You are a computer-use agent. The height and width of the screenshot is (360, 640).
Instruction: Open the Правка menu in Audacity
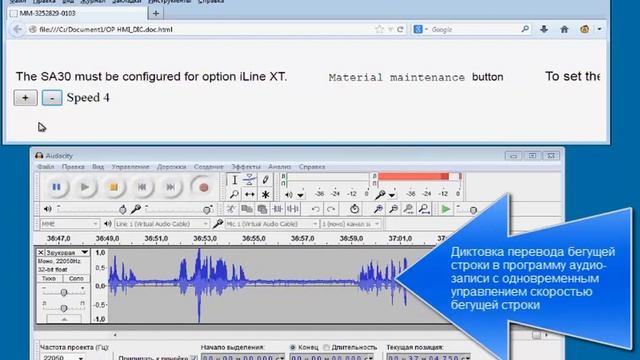[x=73, y=167]
